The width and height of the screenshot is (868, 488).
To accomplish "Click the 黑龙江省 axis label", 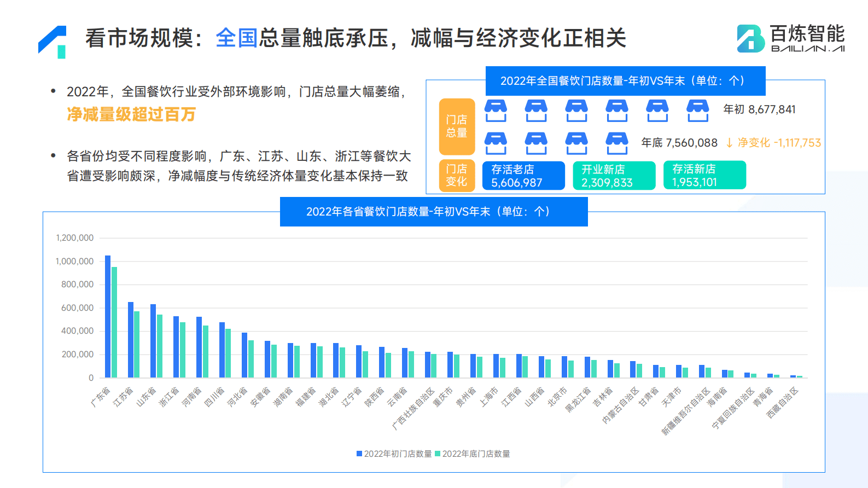I will [x=578, y=400].
